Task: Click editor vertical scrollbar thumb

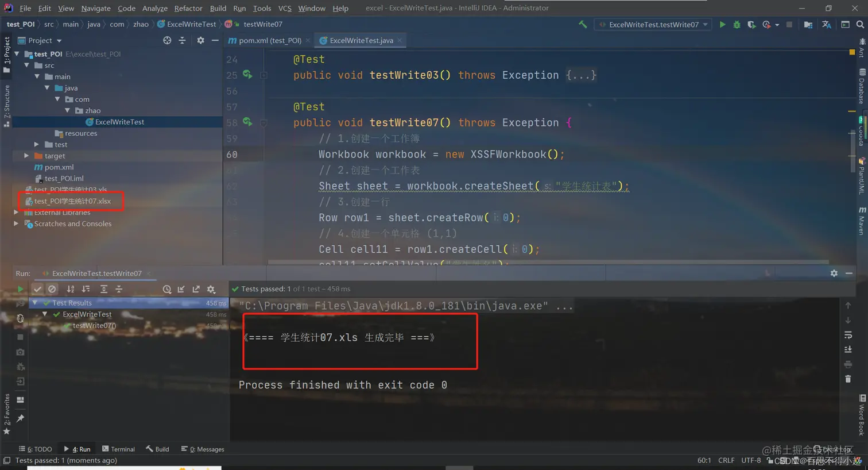Action: click(x=852, y=151)
